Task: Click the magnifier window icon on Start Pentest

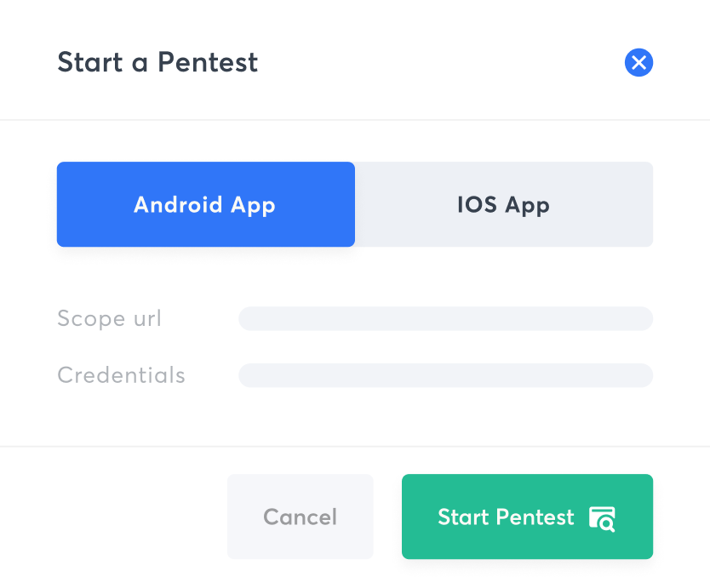Action: click(x=602, y=519)
